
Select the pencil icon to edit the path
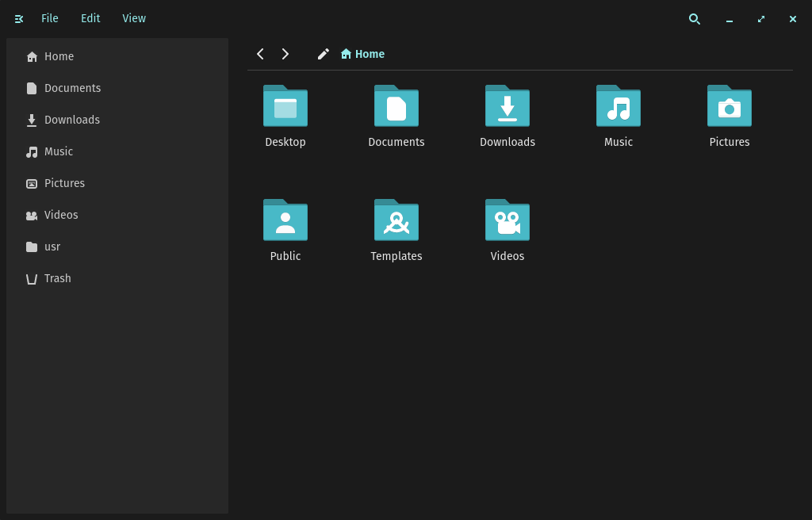[324, 54]
